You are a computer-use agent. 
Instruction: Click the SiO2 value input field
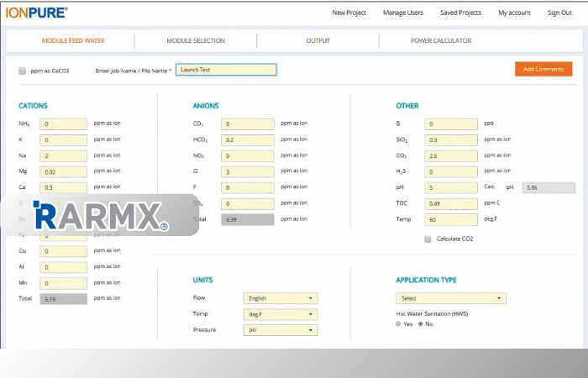coord(449,139)
